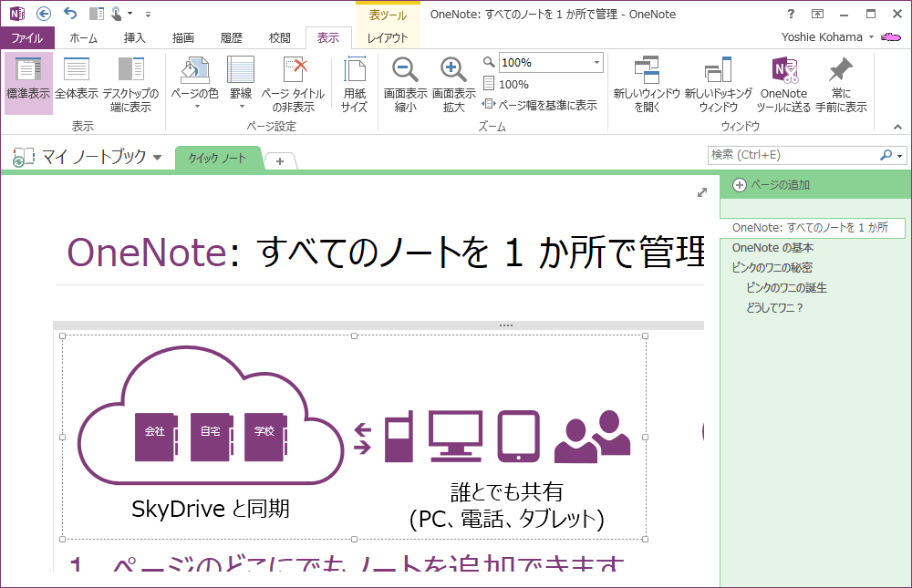912x588 pixels.
Task: Click the note container top handle bar
Action: 378,325
